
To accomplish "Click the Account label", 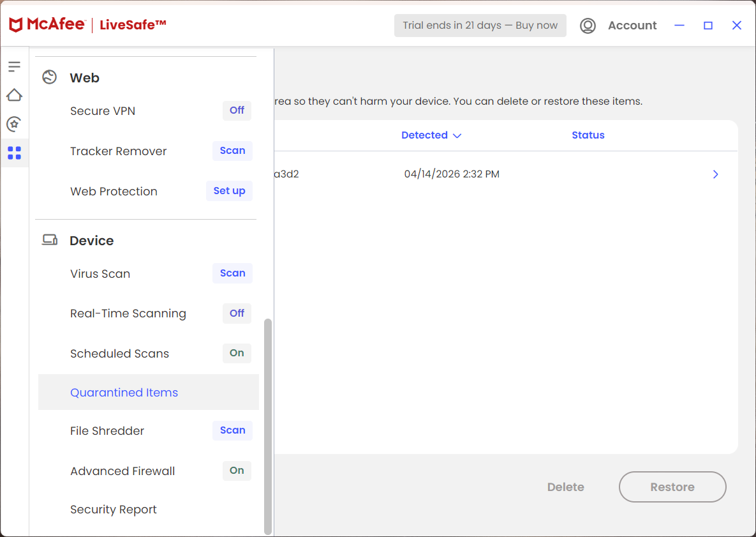I will [x=632, y=26].
